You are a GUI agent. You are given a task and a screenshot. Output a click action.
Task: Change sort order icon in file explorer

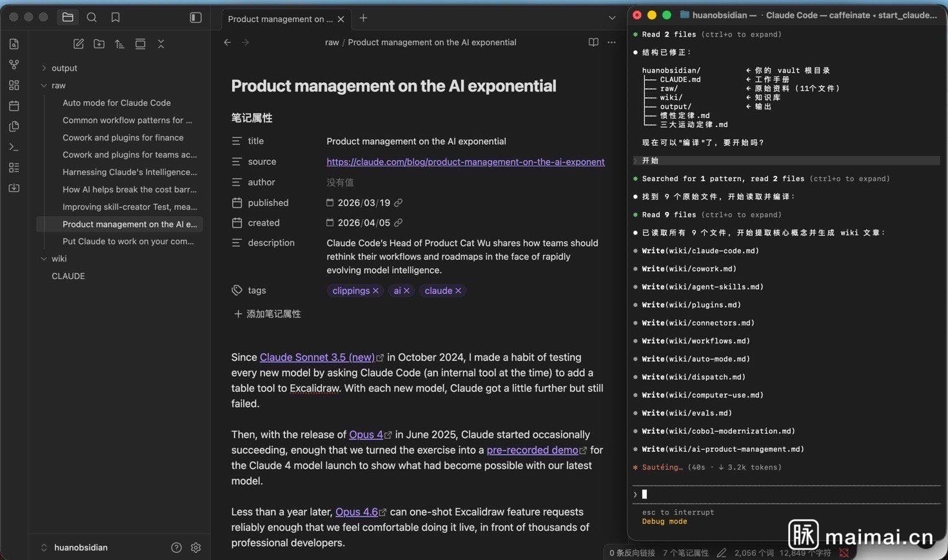pyautogui.click(x=119, y=44)
